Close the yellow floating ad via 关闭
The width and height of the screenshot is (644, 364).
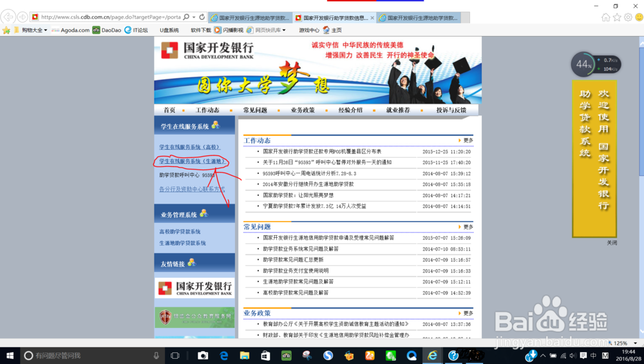coord(612,243)
